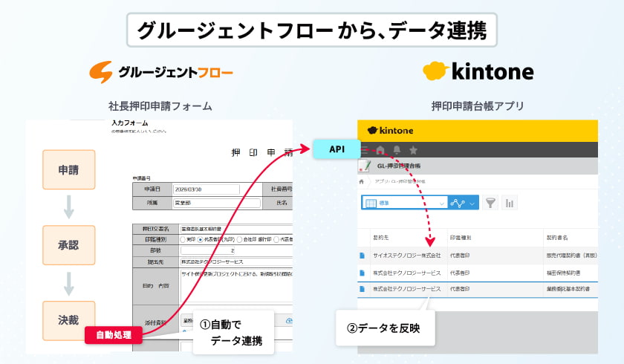Click the 部数 input field showing 2

click(x=208, y=250)
